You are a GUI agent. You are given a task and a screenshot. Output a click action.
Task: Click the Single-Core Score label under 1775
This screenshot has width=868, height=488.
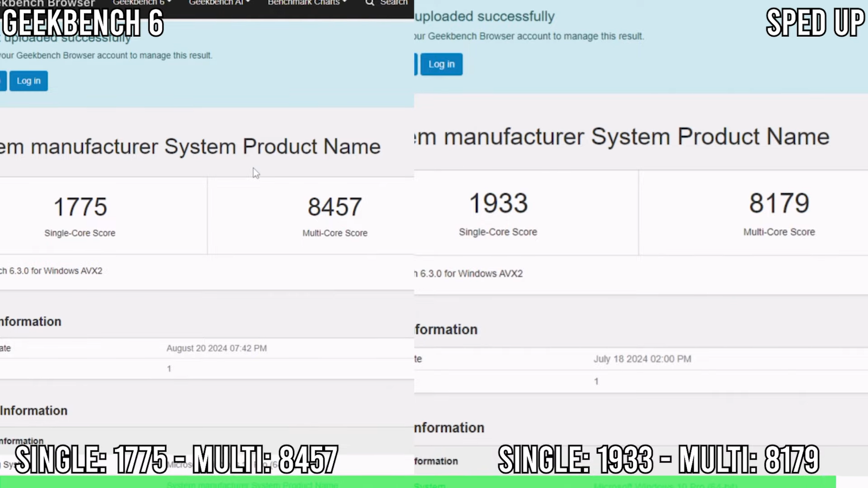[80, 233]
